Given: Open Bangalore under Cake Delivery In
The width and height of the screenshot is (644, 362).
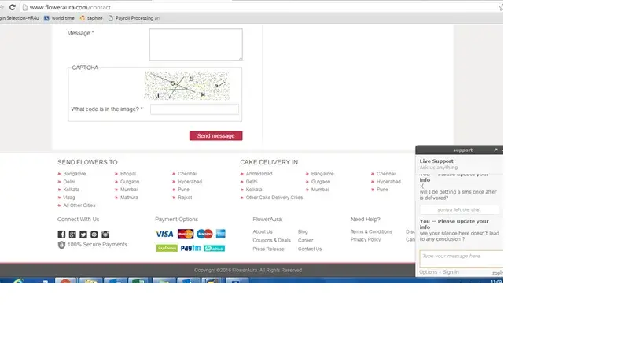Looking at the screenshot, I should coord(322,174).
